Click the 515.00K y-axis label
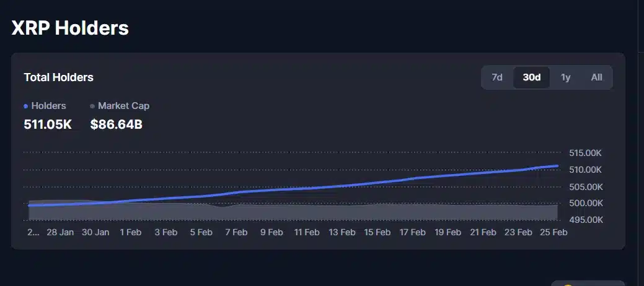Screen dimensions: 644x286 [585, 153]
